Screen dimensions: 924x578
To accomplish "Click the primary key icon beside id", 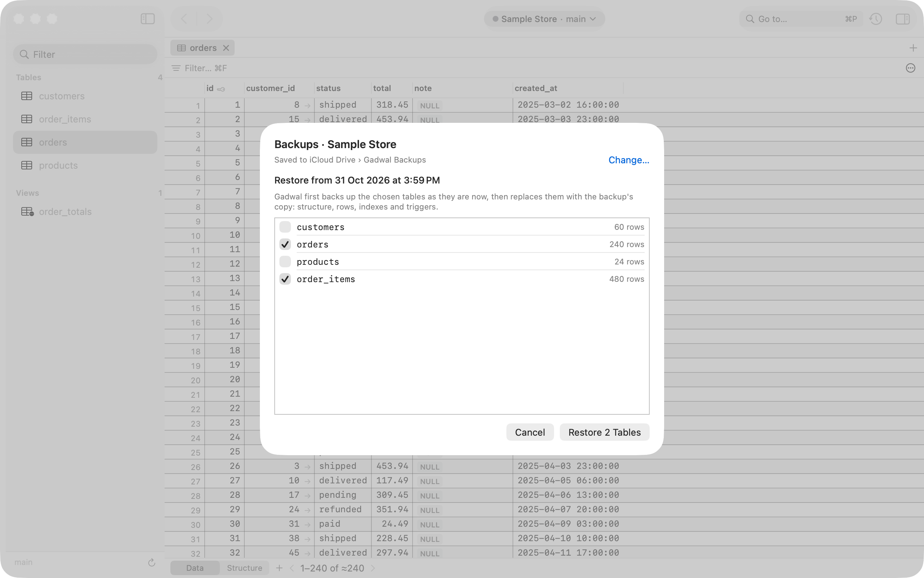I will [x=221, y=89].
